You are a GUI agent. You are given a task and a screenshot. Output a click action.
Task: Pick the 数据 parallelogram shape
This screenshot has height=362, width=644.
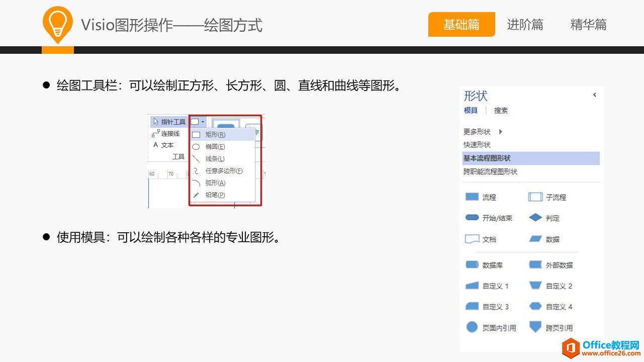[x=544, y=239]
